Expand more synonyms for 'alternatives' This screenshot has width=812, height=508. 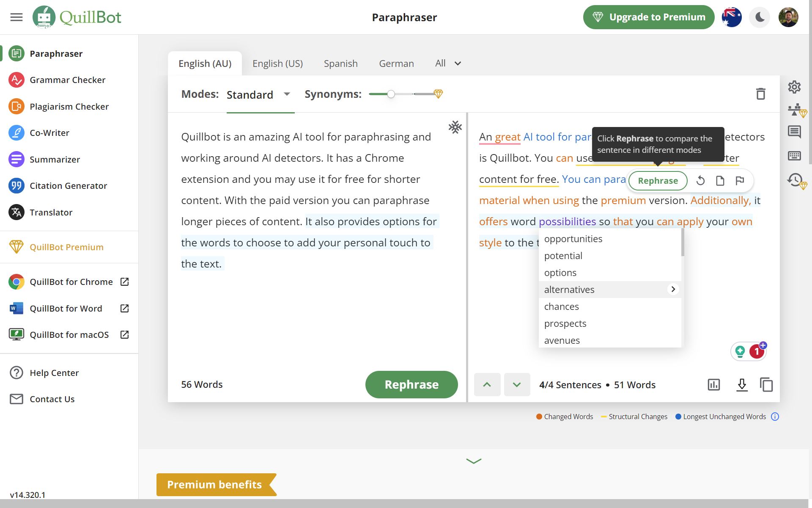672,289
